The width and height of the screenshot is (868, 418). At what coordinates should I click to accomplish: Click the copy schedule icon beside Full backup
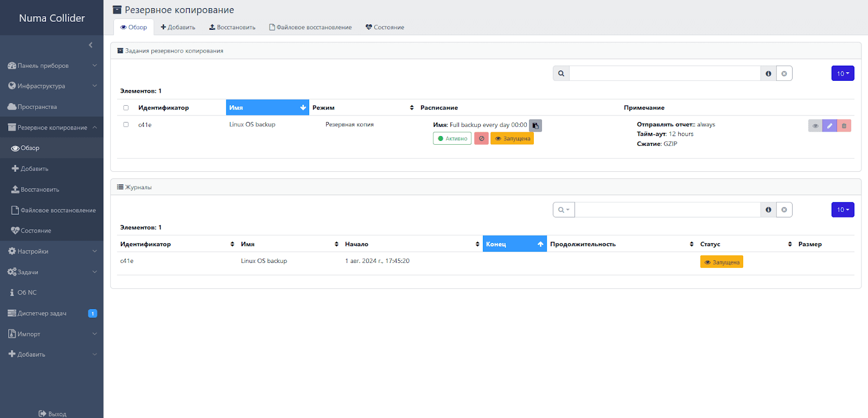pos(535,125)
